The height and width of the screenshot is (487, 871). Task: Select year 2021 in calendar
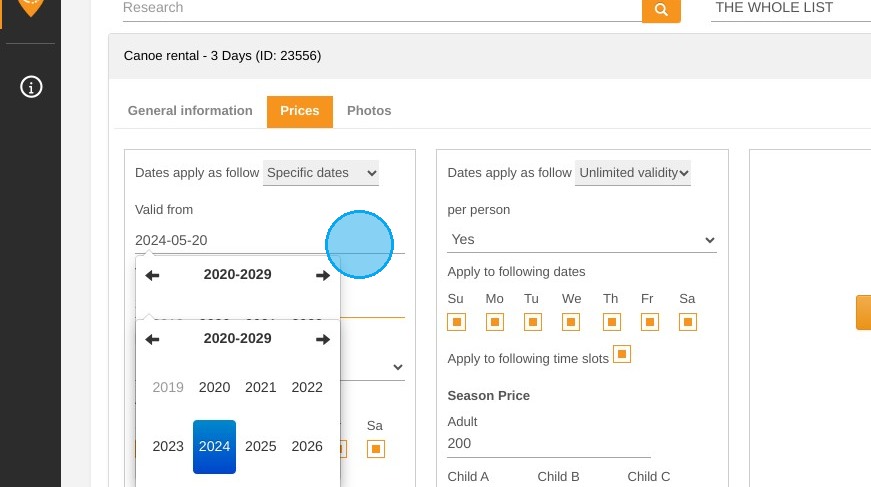click(x=261, y=388)
